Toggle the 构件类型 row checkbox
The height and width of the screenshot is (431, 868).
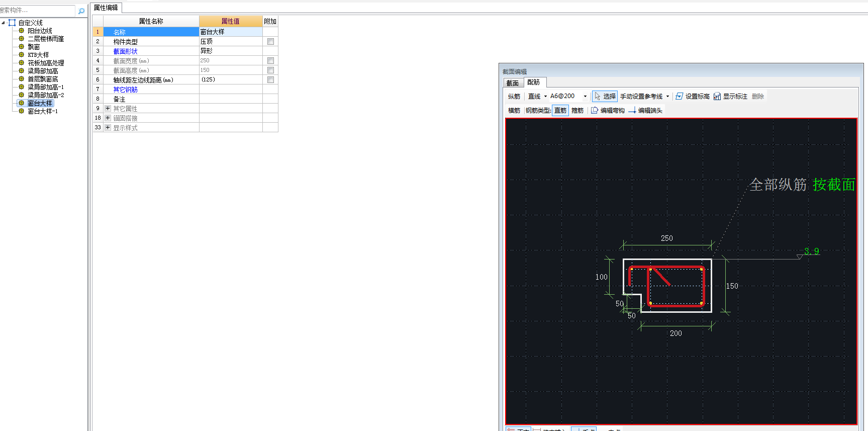[270, 42]
